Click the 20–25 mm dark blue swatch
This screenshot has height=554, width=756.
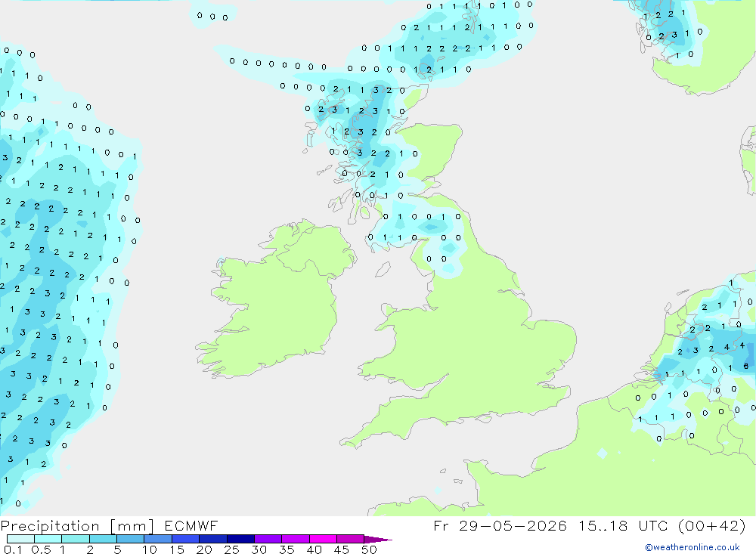pos(212,539)
